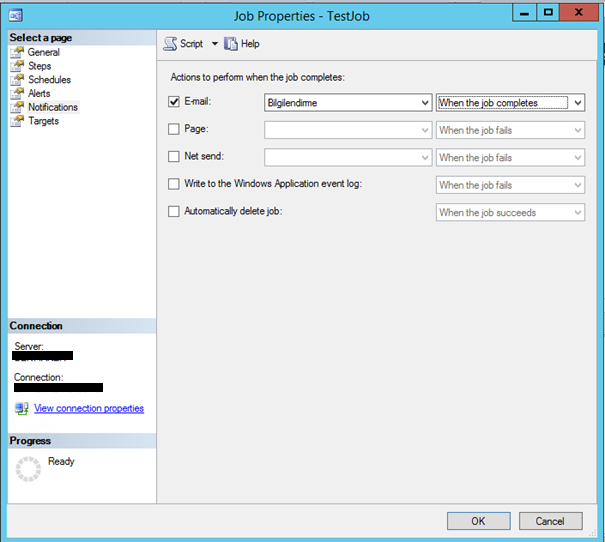This screenshot has width=605, height=542.
Task: Expand the 'When the job completes' dropdown
Action: coord(510,102)
